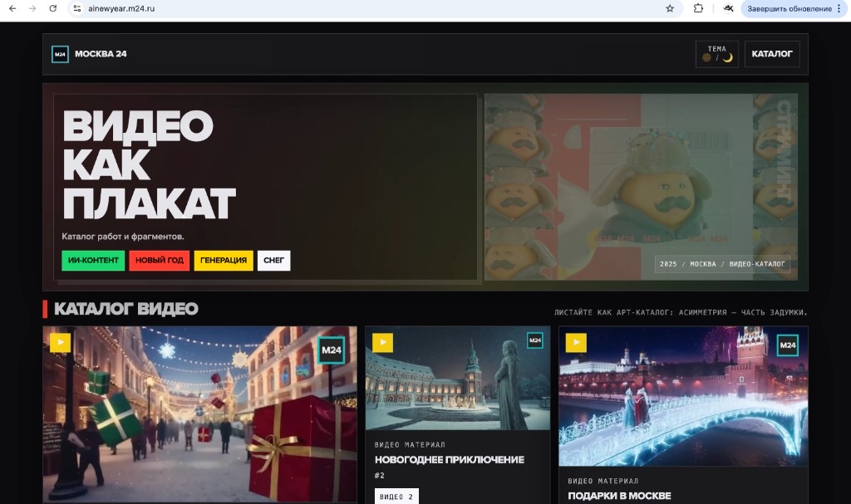Open the statue and palace video thumbnail
Viewport: 851px width, 504px height.
coord(458,378)
